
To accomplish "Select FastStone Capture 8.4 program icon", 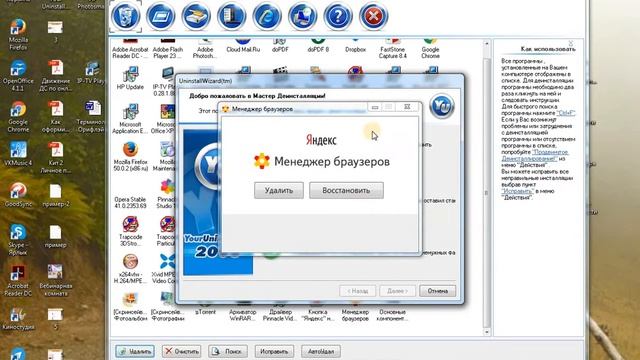I will pyautogui.click(x=393, y=49).
